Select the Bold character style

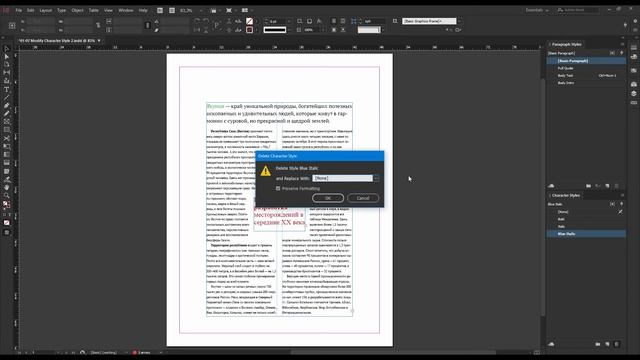point(586,219)
